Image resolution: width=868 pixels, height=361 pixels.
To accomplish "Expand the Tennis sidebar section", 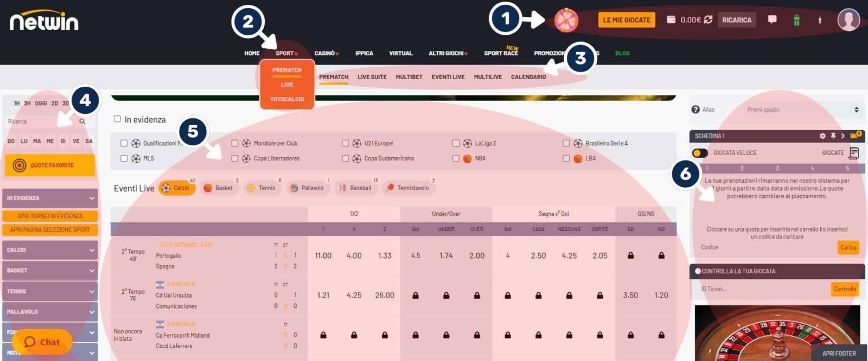I will pos(50,291).
